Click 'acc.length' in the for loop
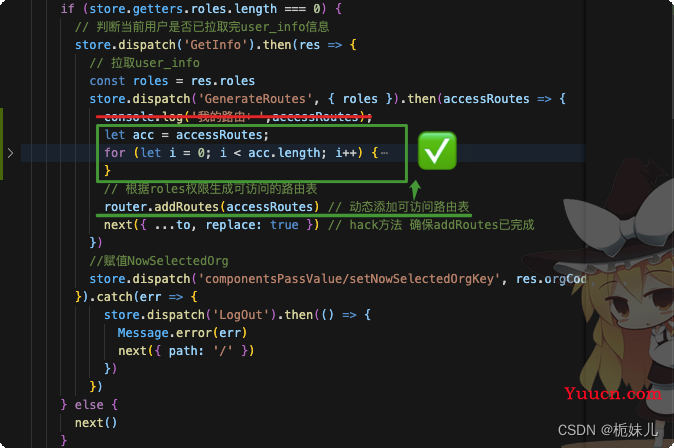This screenshot has width=674, height=448. (284, 153)
